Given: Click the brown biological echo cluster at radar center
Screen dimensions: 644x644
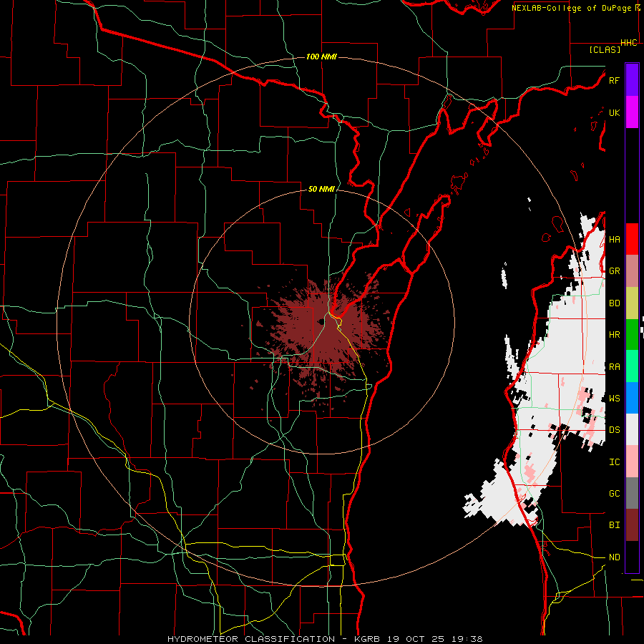Looking at the screenshot, I should [326, 333].
